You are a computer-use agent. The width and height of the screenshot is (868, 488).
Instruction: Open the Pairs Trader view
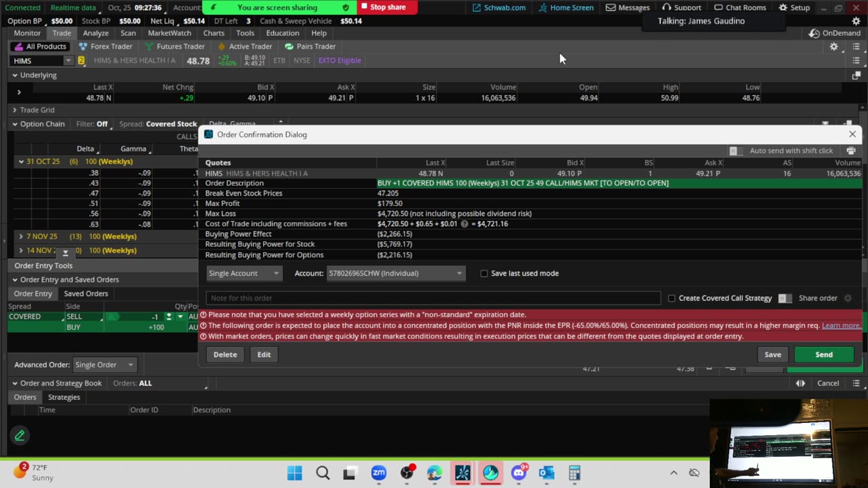pyautogui.click(x=310, y=47)
